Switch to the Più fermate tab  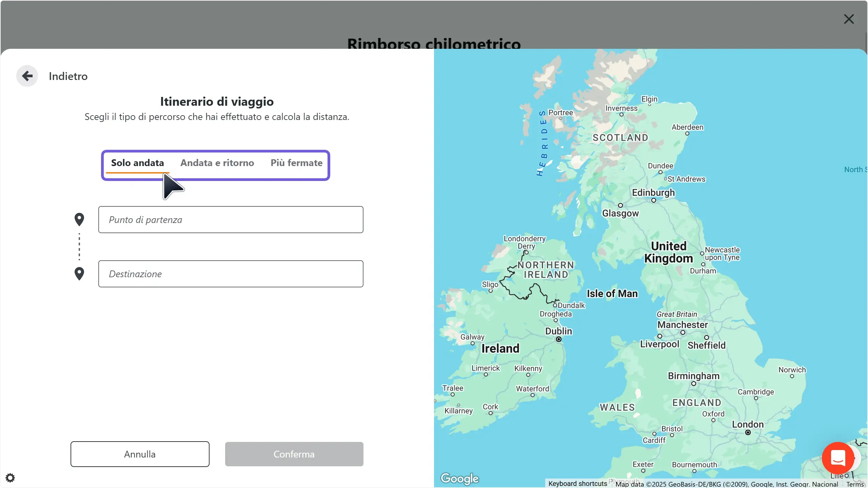point(296,163)
